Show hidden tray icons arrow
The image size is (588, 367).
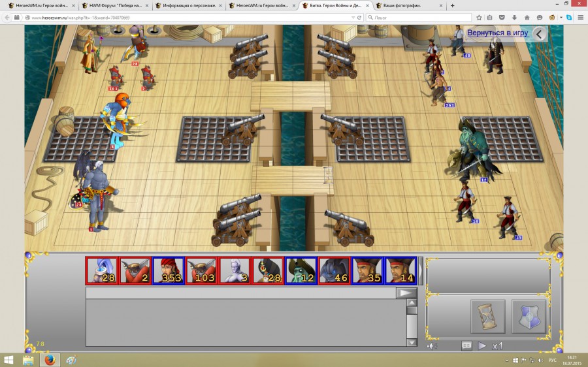pyautogui.click(x=507, y=360)
